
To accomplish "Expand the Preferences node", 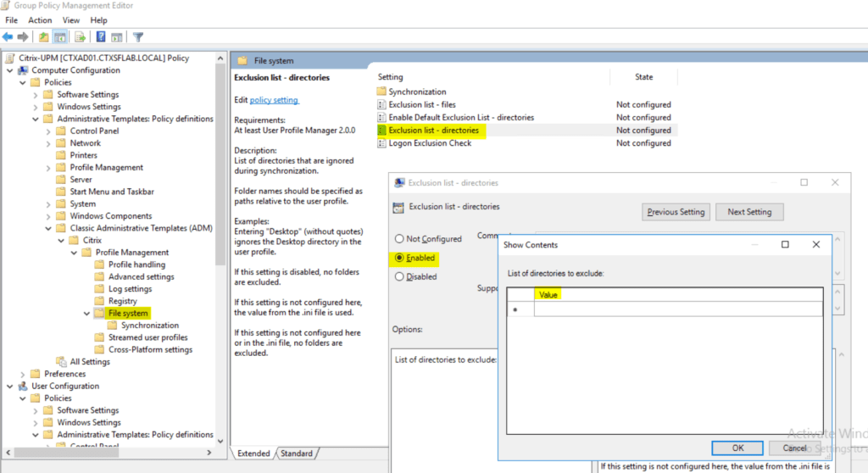I will (23, 374).
